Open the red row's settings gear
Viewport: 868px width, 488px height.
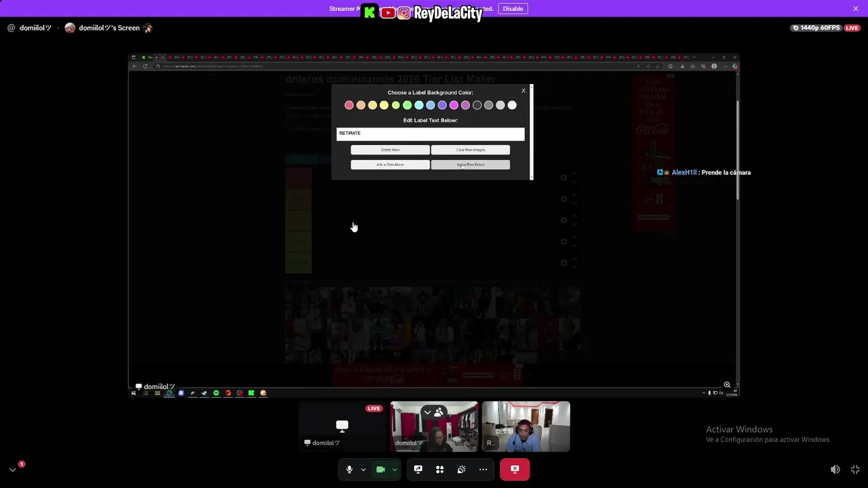pos(564,178)
